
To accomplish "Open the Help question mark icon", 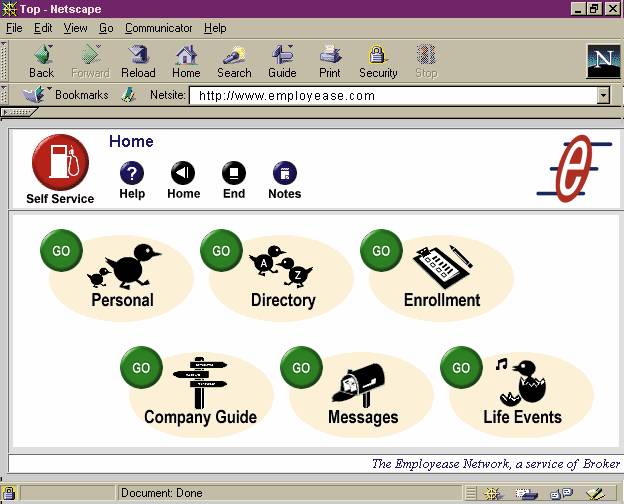I will pyautogui.click(x=132, y=173).
